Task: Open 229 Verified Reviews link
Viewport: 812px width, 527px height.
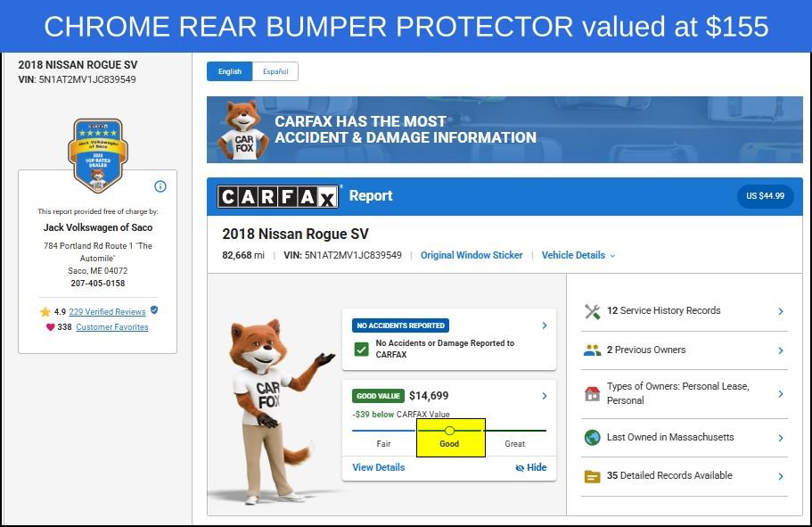Action: click(x=107, y=312)
